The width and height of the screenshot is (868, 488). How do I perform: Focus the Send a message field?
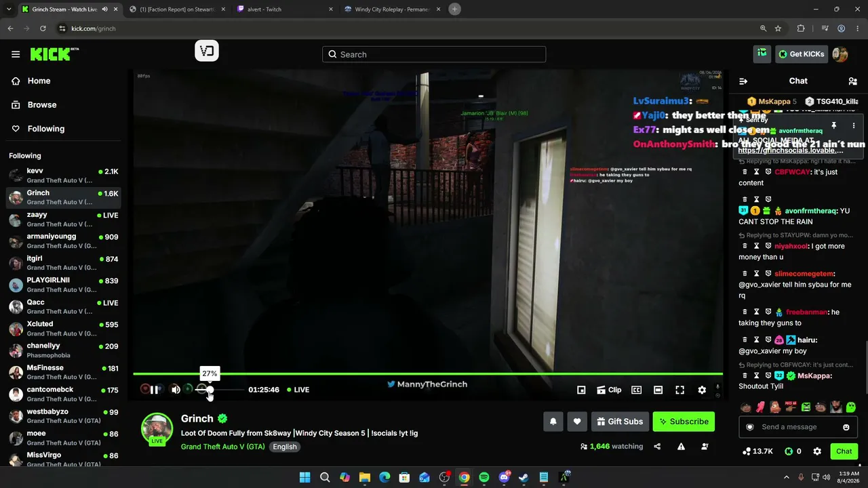(798, 427)
